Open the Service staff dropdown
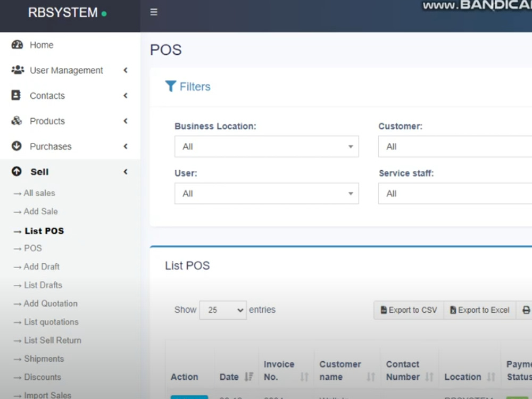Image resolution: width=532 pixels, height=399 pixels. [455, 194]
